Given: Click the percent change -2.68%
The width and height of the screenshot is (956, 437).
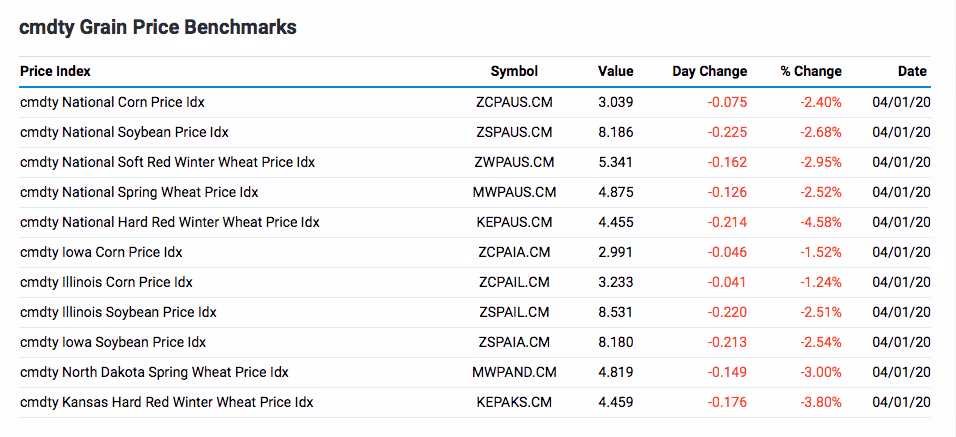Looking at the screenshot, I should (x=821, y=132).
